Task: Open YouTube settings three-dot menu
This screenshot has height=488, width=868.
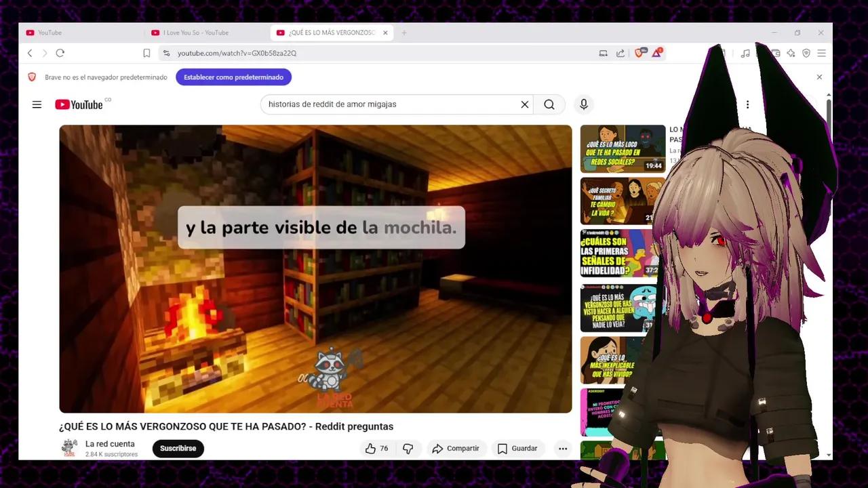Action: 747,104
